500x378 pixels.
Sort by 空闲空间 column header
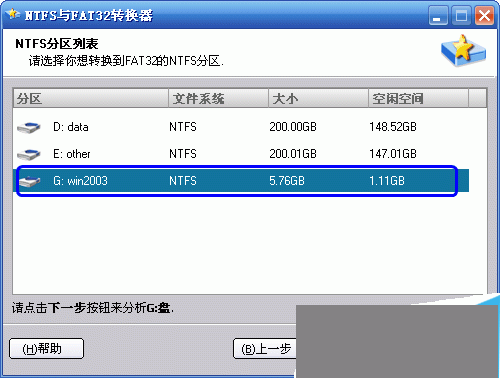pyautogui.click(x=418, y=98)
